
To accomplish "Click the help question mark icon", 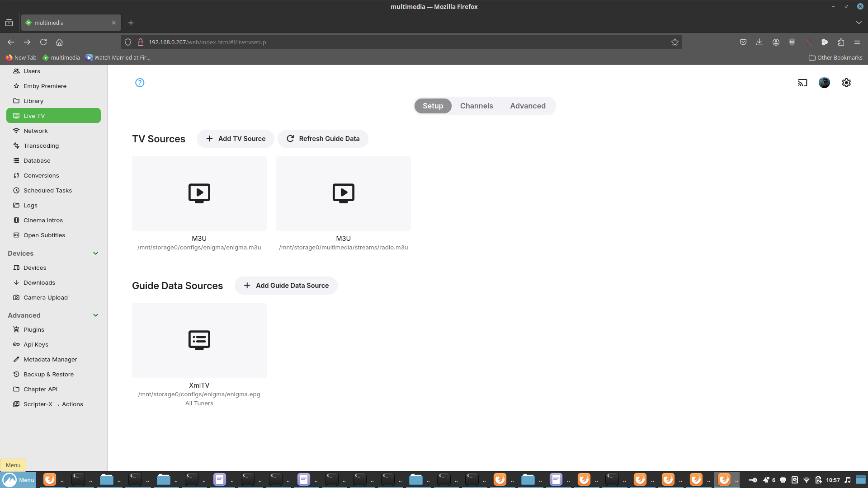I will [140, 83].
